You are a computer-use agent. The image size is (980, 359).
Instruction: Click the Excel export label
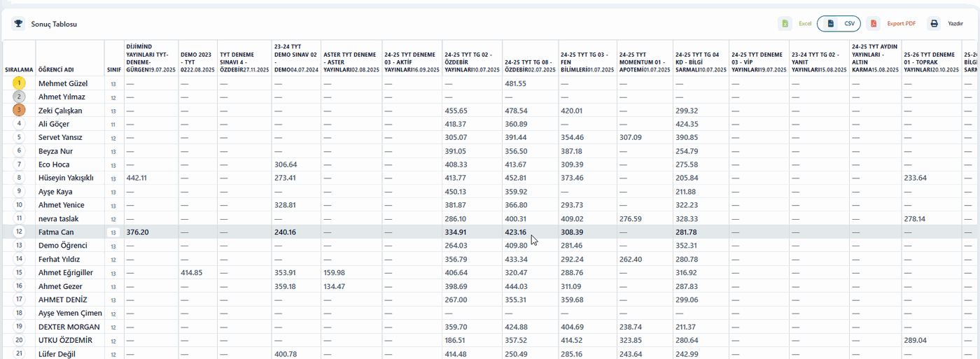tap(805, 24)
